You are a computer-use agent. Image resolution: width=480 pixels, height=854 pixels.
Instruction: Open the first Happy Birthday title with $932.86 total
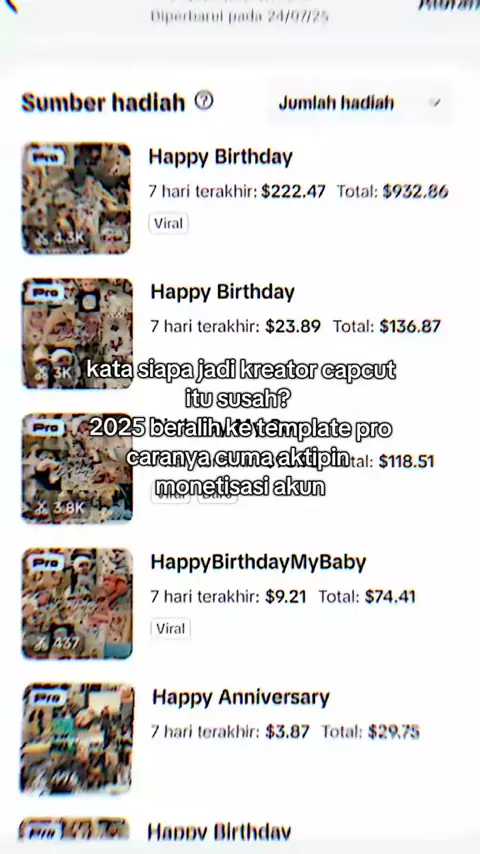[x=221, y=157]
